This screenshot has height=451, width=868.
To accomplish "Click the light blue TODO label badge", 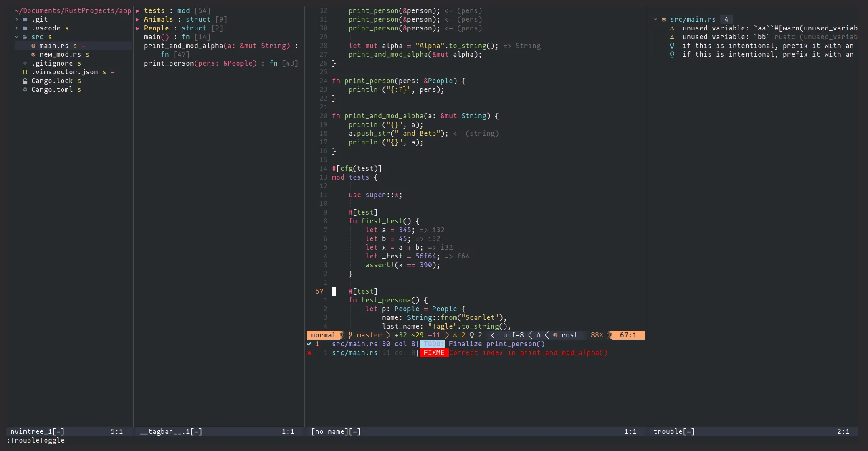I will coord(432,344).
